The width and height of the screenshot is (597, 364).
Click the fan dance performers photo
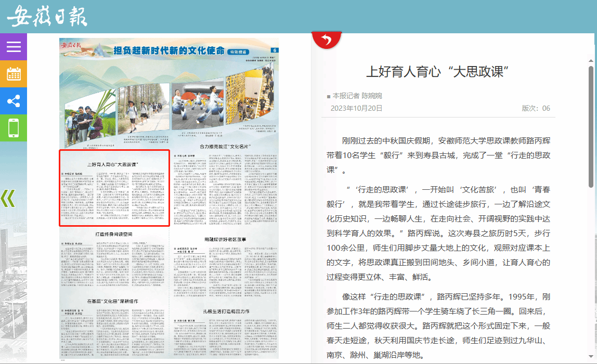tap(198, 105)
